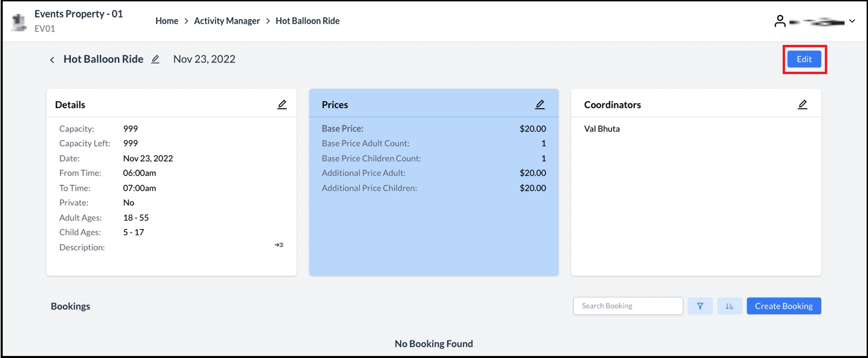
Task: Click the user profile icon
Action: (x=780, y=21)
